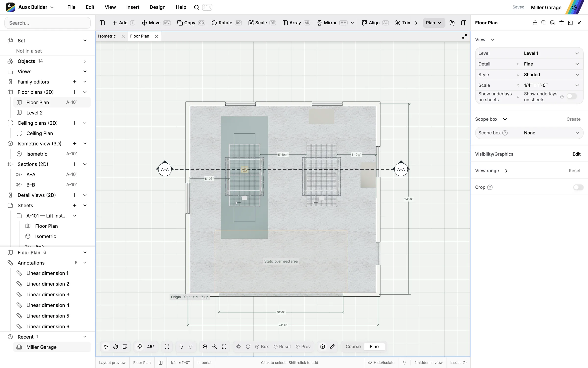588x368 pixels.
Task: Select the Scale tool
Action: pos(262,23)
